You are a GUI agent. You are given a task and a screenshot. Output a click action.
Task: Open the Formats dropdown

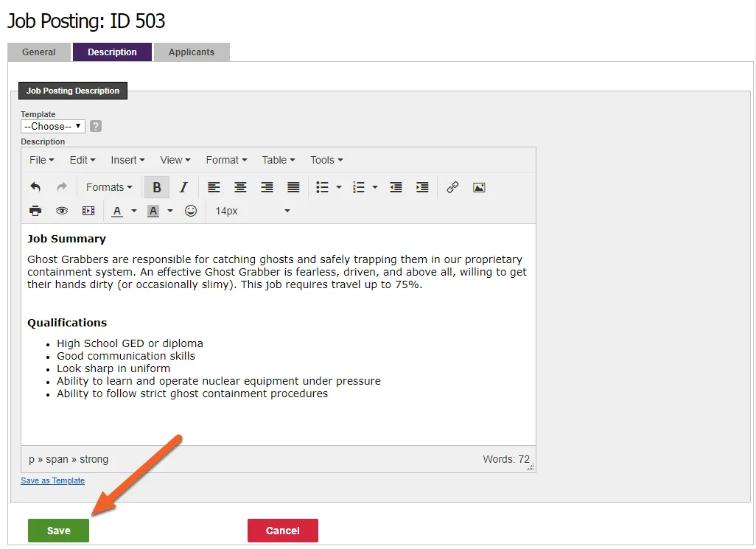coord(109,187)
